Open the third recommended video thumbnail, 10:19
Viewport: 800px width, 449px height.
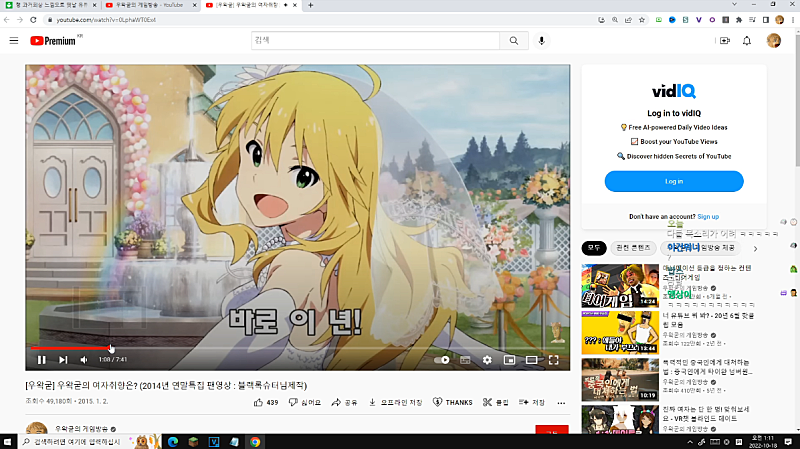(x=620, y=380)
